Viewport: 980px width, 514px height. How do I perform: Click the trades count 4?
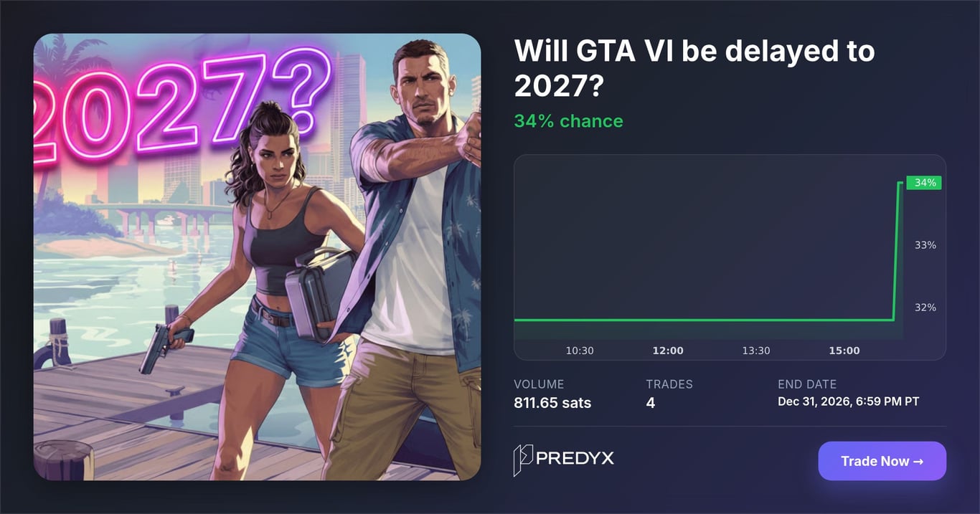(x=650, y=403)
